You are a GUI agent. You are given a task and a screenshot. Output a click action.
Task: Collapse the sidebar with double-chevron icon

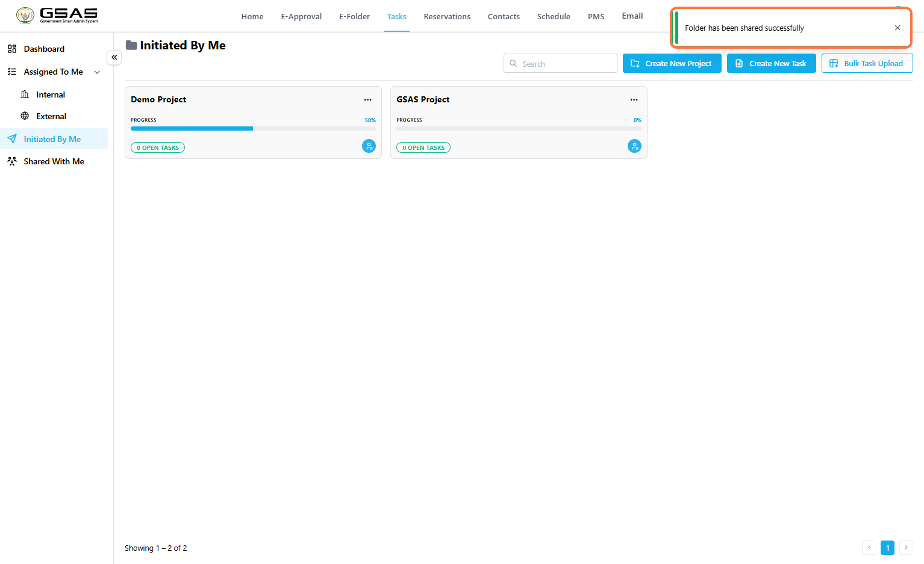[x=114, y=57]
